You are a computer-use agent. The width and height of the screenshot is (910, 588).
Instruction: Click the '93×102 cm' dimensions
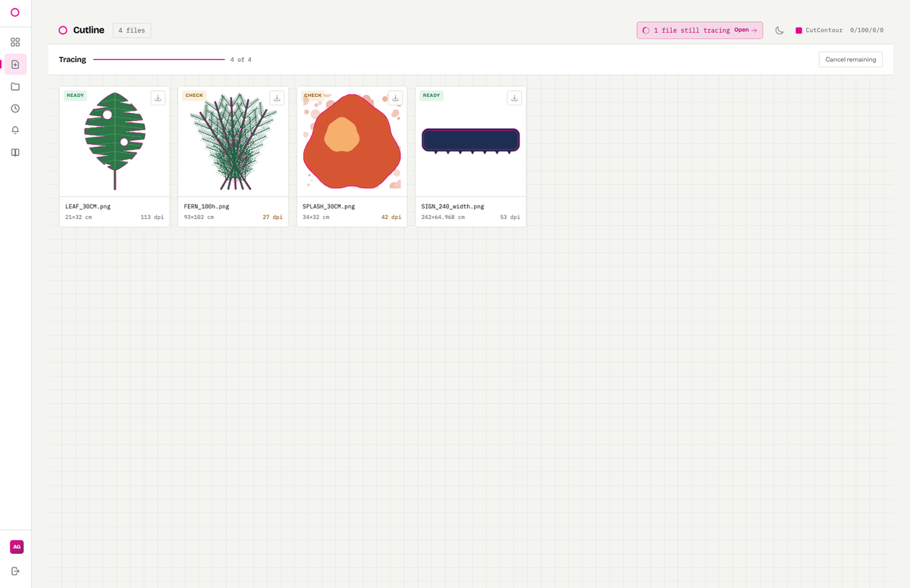pos(199,217)
